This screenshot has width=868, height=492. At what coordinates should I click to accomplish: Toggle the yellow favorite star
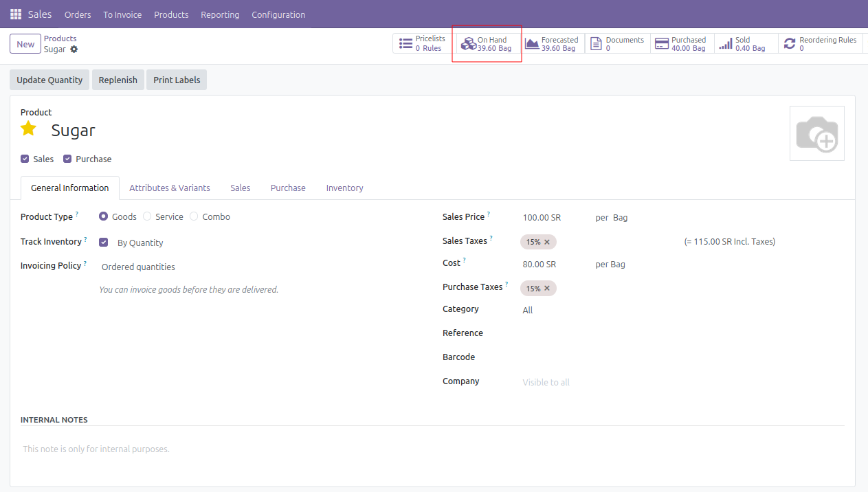[28, 128]
